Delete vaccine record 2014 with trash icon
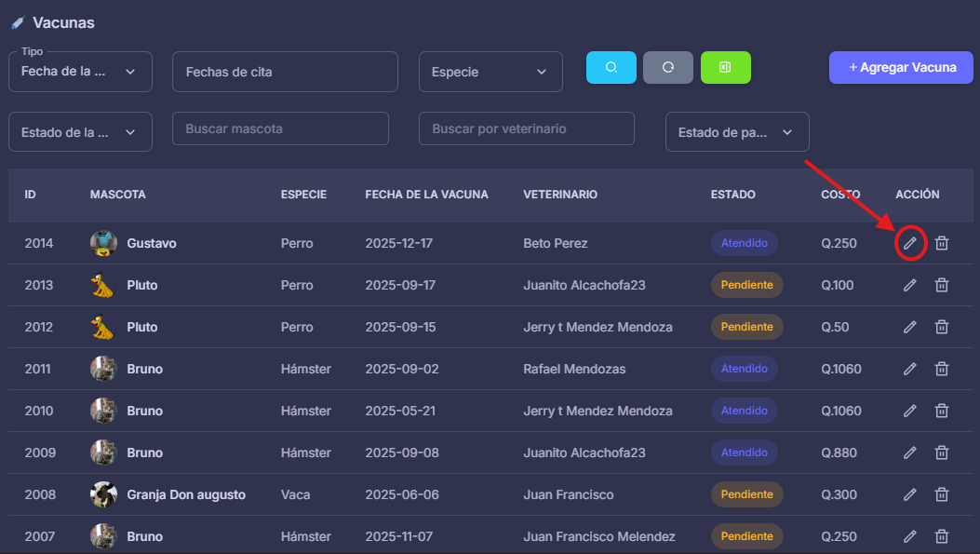980x554 pixels. [942, 243]
